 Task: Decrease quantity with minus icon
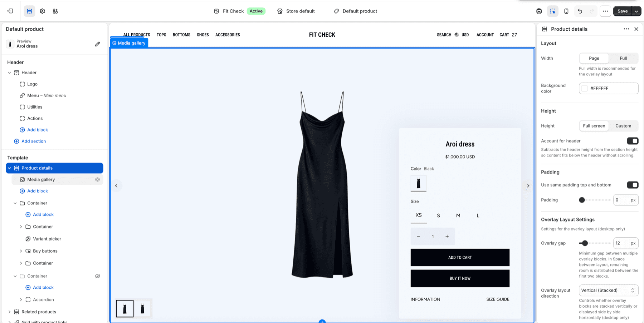pyautogui.click(x=418, y=236)
